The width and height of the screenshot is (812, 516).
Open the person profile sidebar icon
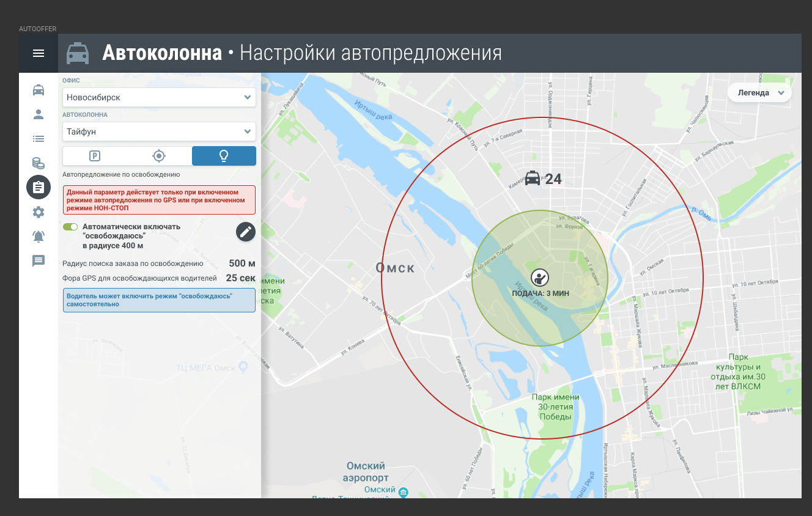(x=39, y=114)
